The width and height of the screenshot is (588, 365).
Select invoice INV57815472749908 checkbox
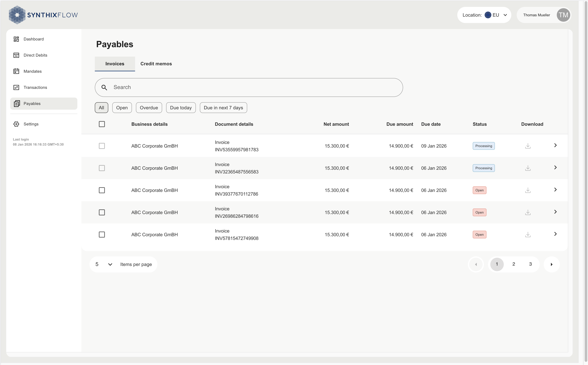[102, 235]
